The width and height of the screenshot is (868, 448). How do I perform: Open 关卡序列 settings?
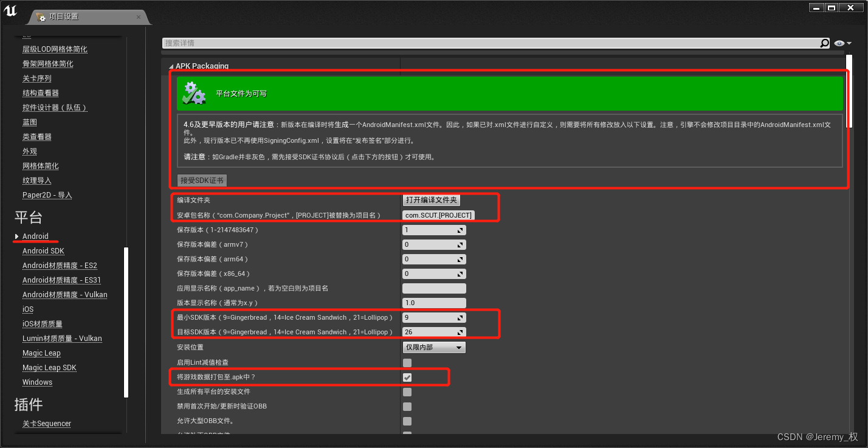click(37, 78)
